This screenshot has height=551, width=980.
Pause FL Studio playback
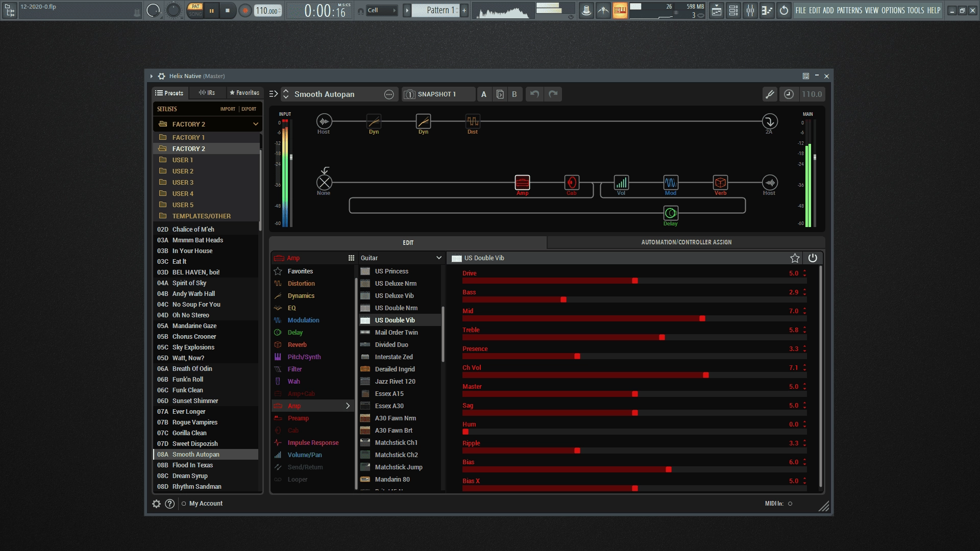click(x=211, y=10)
